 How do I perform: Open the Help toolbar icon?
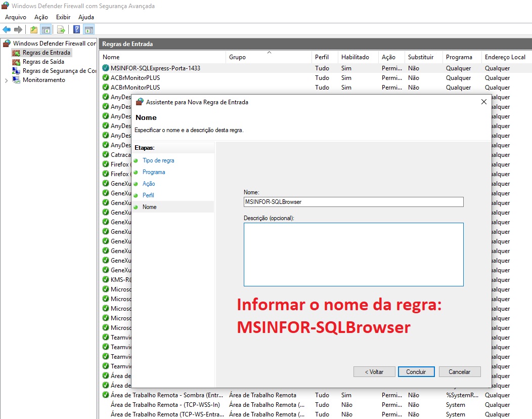(x=77, y=29)
